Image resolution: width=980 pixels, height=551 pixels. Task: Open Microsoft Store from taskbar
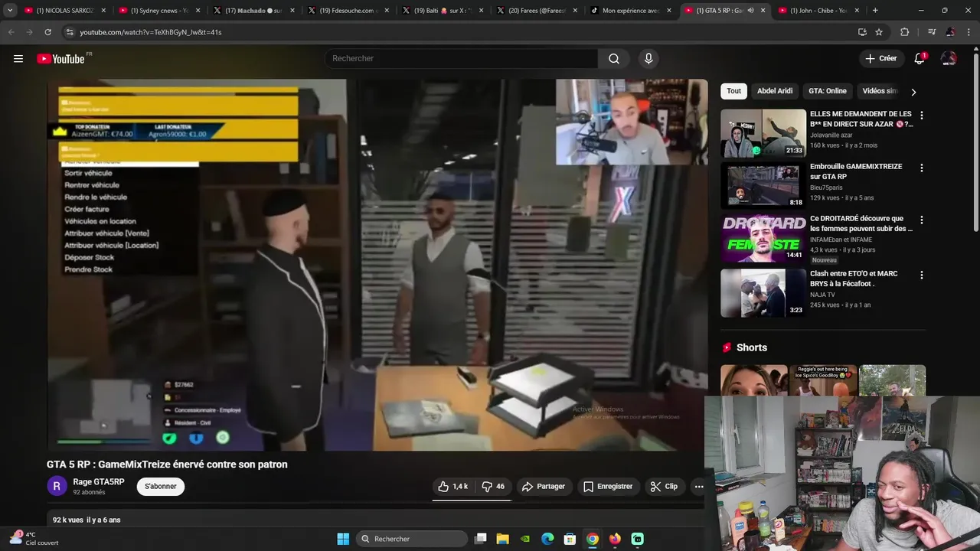tap(570, 539)
